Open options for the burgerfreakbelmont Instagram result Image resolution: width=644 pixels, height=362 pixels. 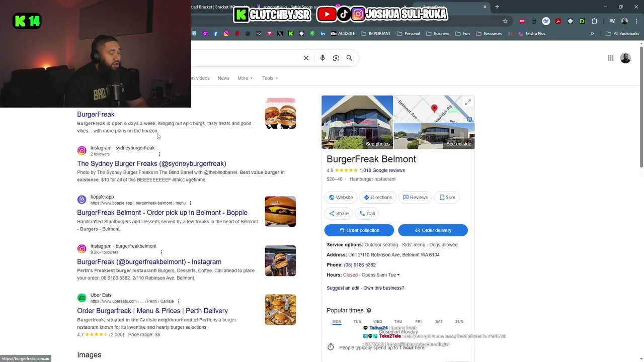coord(161,252)
